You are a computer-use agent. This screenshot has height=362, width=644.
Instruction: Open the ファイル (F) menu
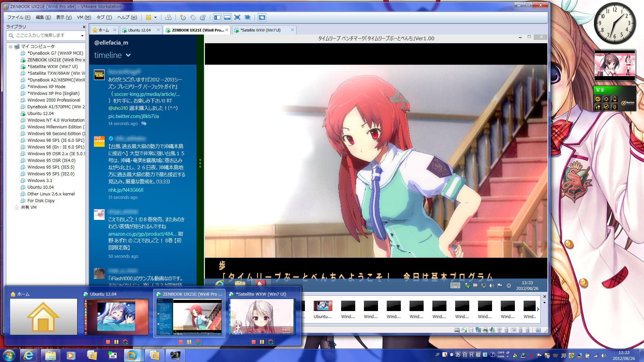click(x=19, y=17)
